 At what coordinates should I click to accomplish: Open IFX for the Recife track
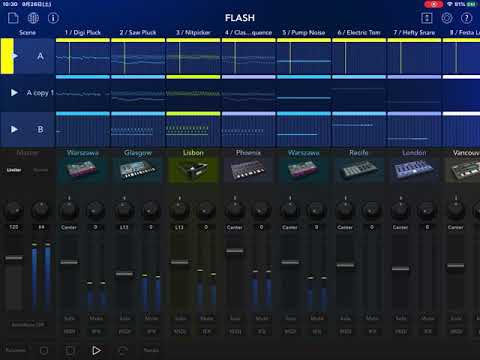372,332
